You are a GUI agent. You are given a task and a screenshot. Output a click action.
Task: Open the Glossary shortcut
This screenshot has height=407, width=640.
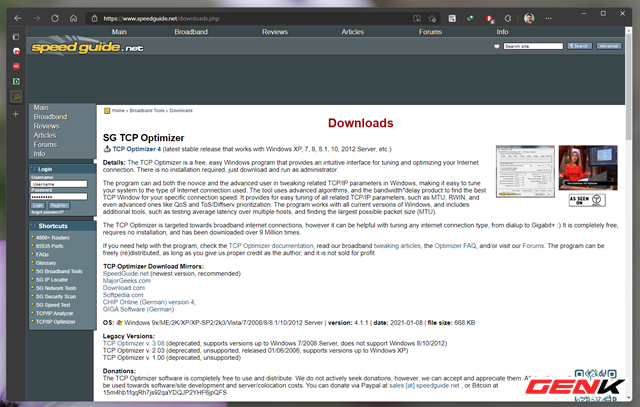(46, 263)
